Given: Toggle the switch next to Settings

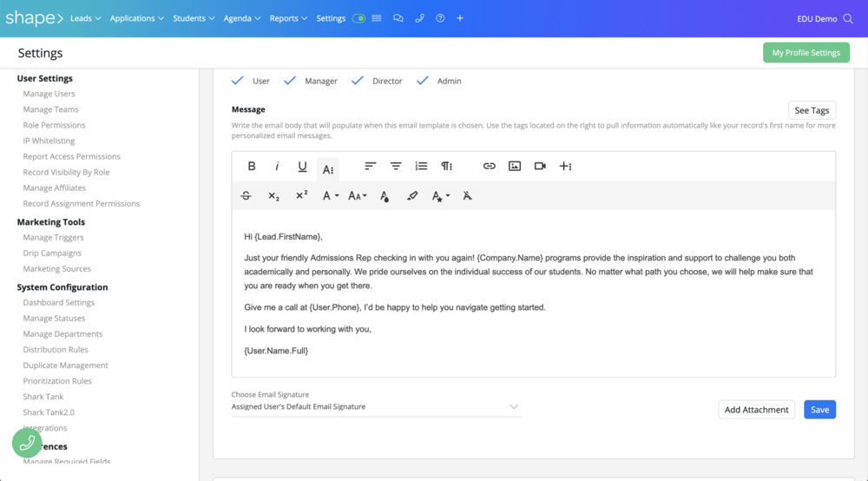Looking at the screenshot, I should coord(358,18).
